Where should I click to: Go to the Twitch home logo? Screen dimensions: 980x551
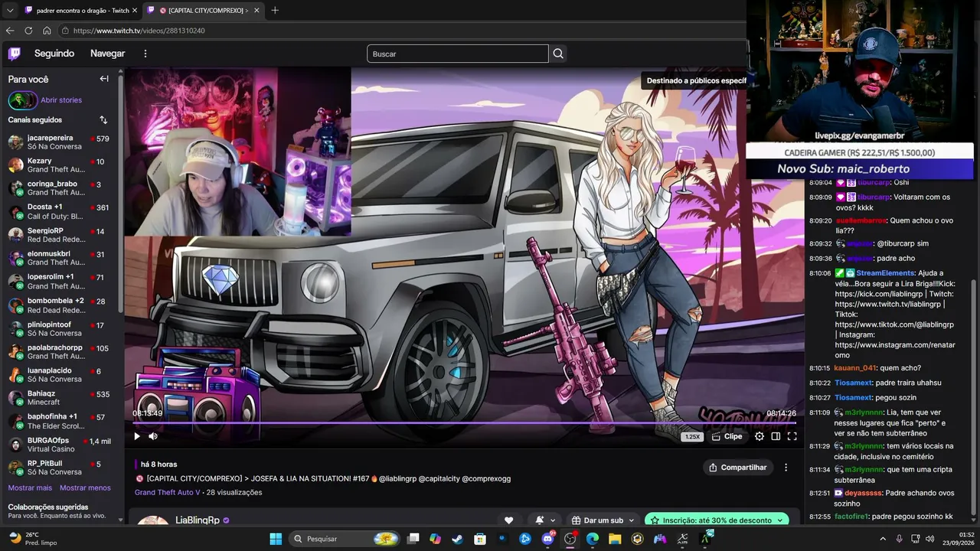tap(15, 54)
